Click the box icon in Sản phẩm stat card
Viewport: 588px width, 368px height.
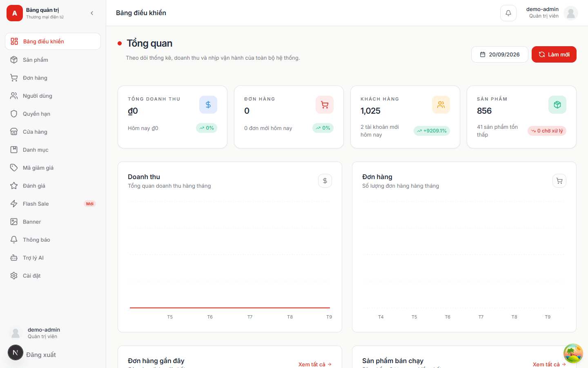(557, 105)
